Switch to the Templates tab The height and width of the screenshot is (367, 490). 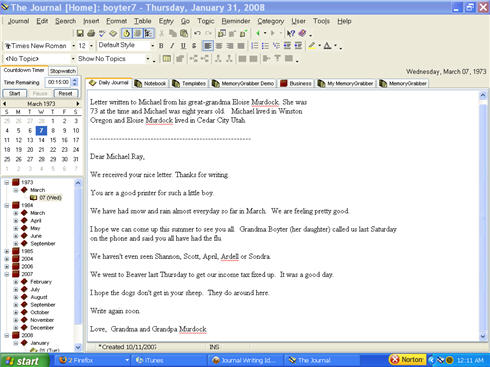click(189, 83)
